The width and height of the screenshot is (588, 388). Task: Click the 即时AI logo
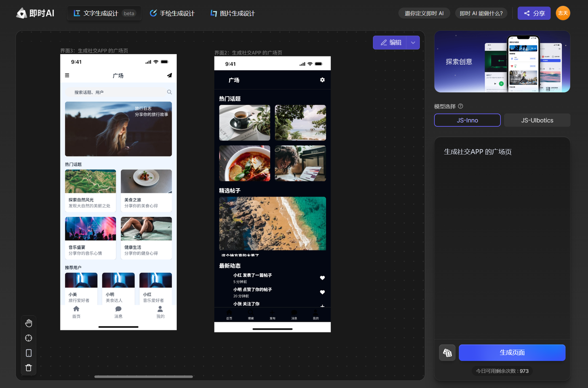point(35,13)
